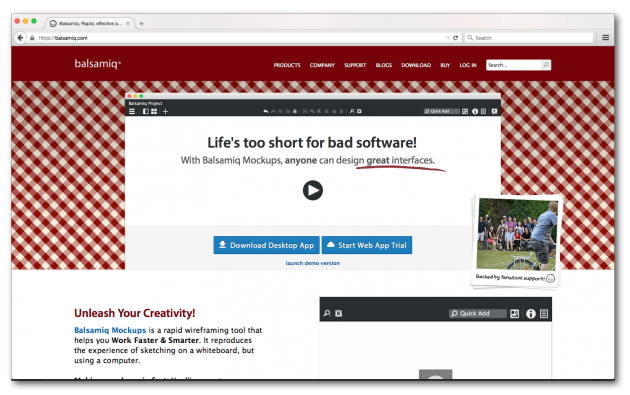
Task: Click the notes panel icon in the lower mockup toolbar
Action: click(544, 313)
